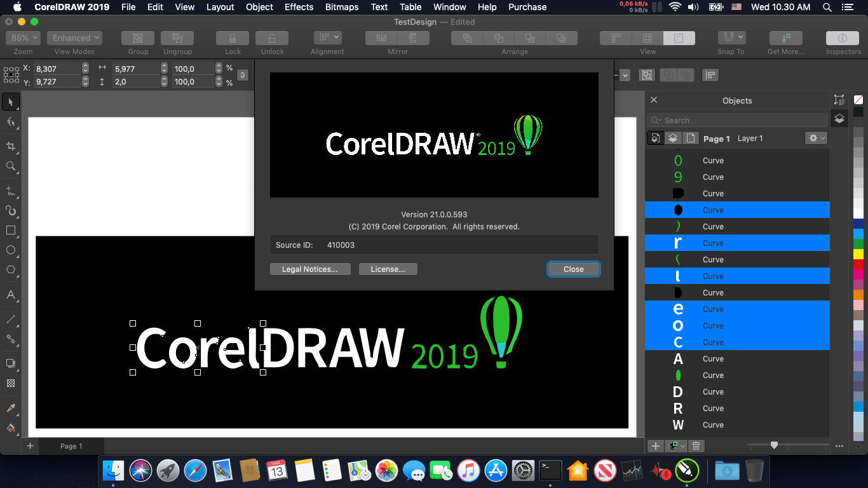Pick the yellow swatch in color palette
868x488 pixels.
coord(858,254)
